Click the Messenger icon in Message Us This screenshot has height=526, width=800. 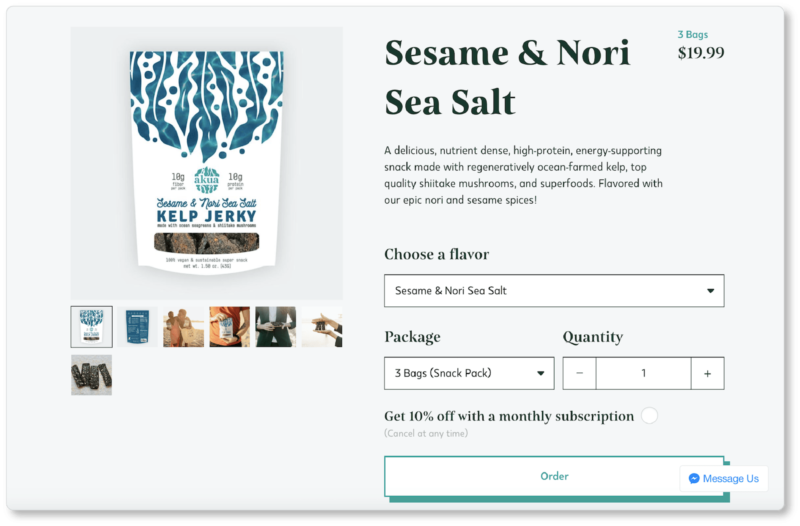[694, 479]
